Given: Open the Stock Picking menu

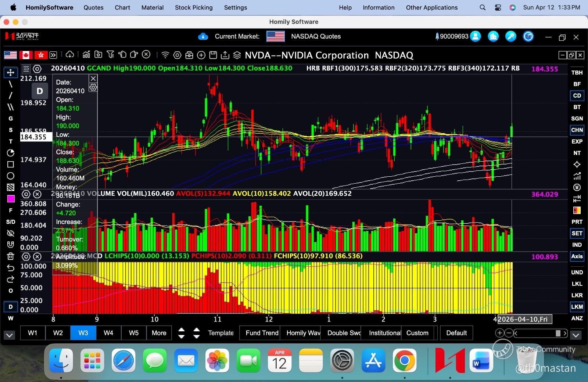Looking at the screenshot, I should pyautogui.click(x=194, y=7).
